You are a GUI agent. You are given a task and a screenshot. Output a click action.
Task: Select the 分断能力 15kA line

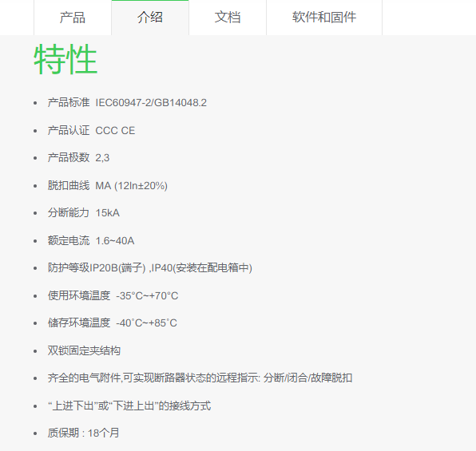[84, 213]
